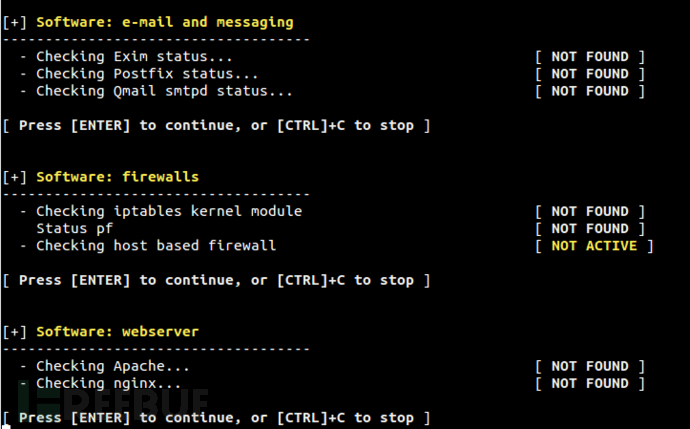Click NOT FOUND result for iptables module
690x429 pixels.
tap(589, 211)
